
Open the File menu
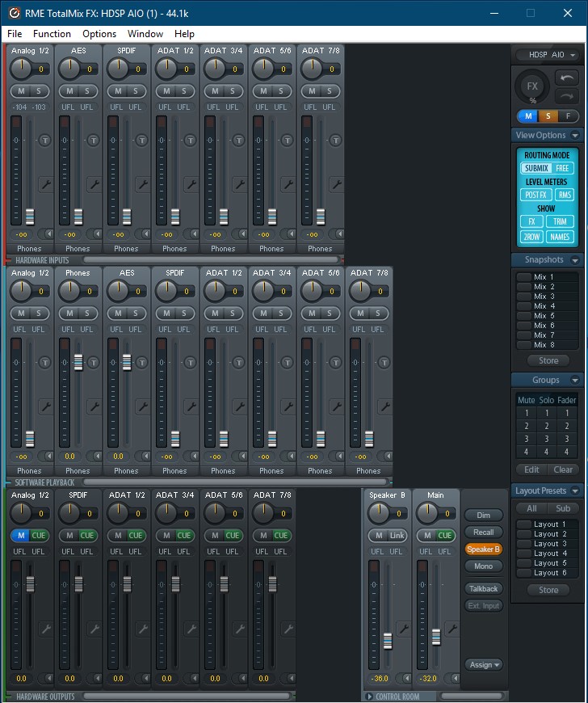tap(15, 34)
